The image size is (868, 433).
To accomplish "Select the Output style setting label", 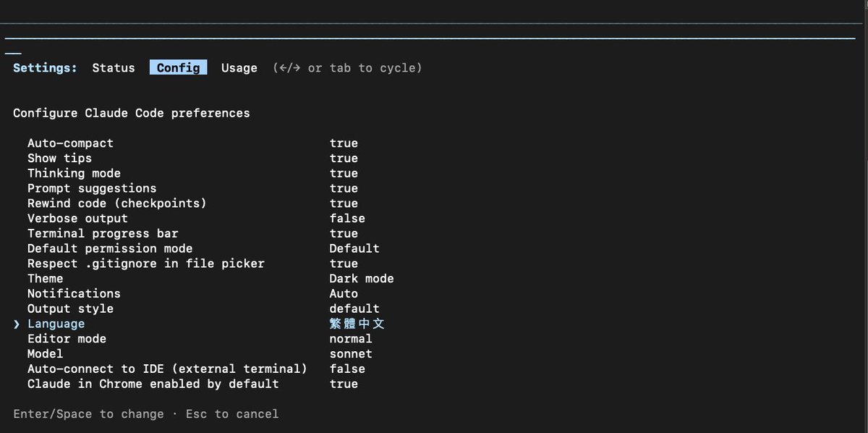I will point(70,308).
